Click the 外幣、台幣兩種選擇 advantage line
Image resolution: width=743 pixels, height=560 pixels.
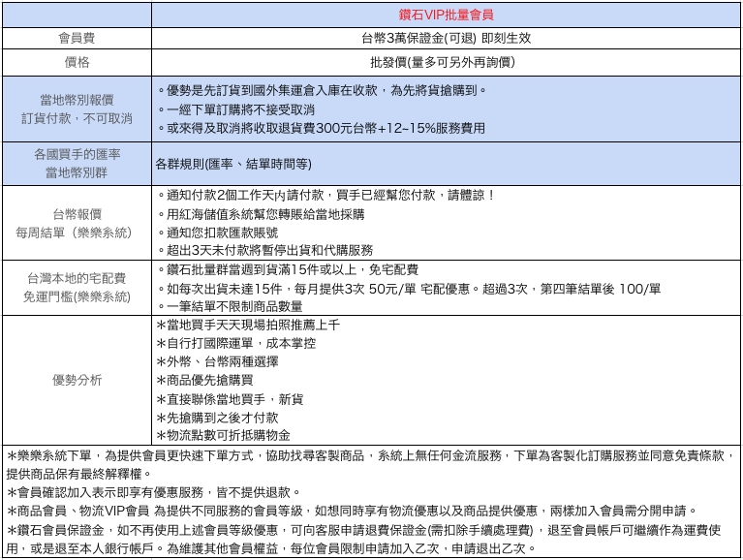pyautogui.click(x=217, y=361)
